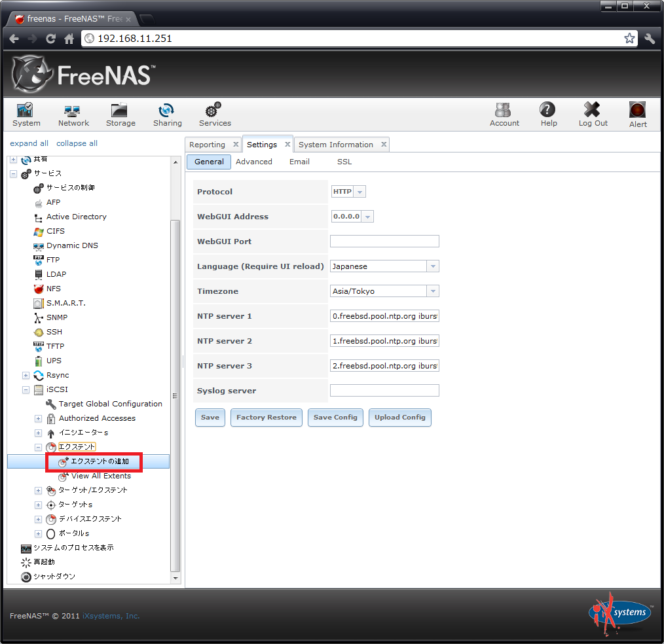The image size is (664, 644).
Task: Click the Log Out icon
Action: coord(593,115)
